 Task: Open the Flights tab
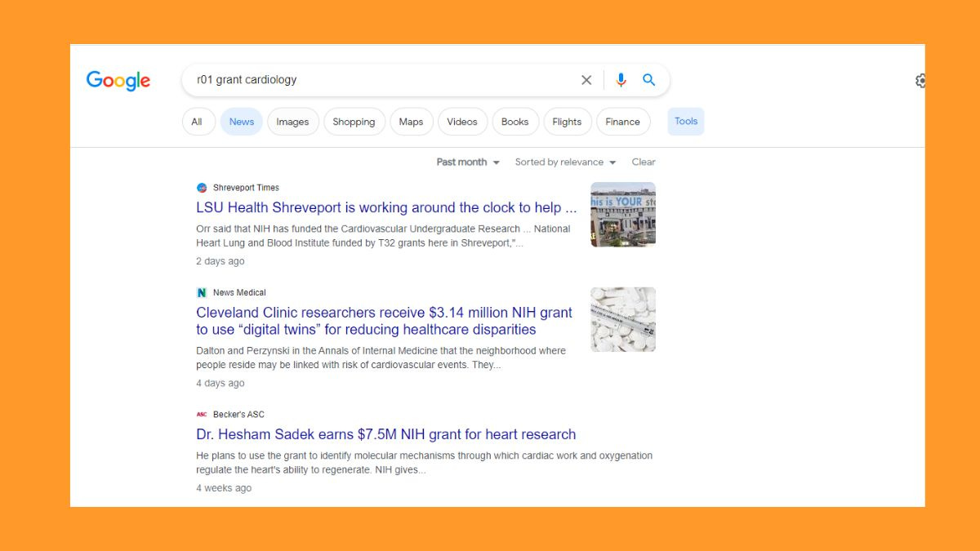click(x=567, y=122)
